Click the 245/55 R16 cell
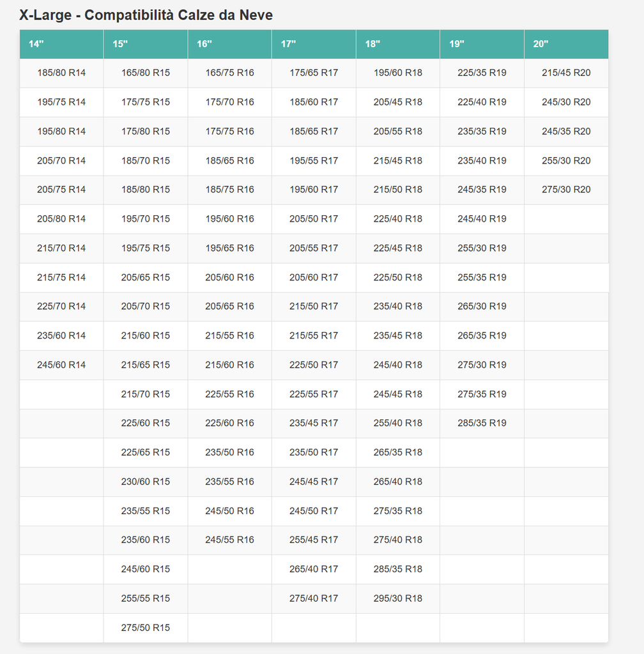 [x=229, y=540]
